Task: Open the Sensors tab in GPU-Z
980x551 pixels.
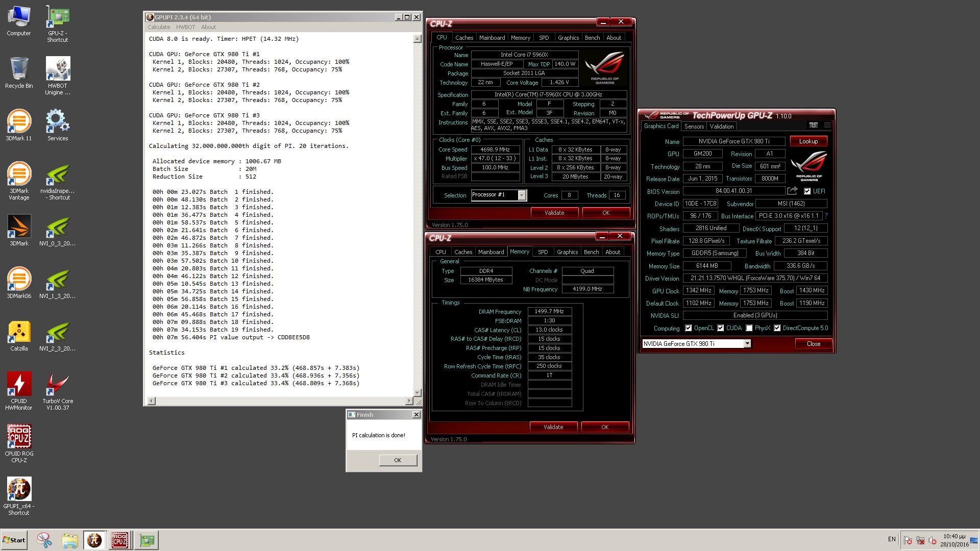Action: pos(694,127)
